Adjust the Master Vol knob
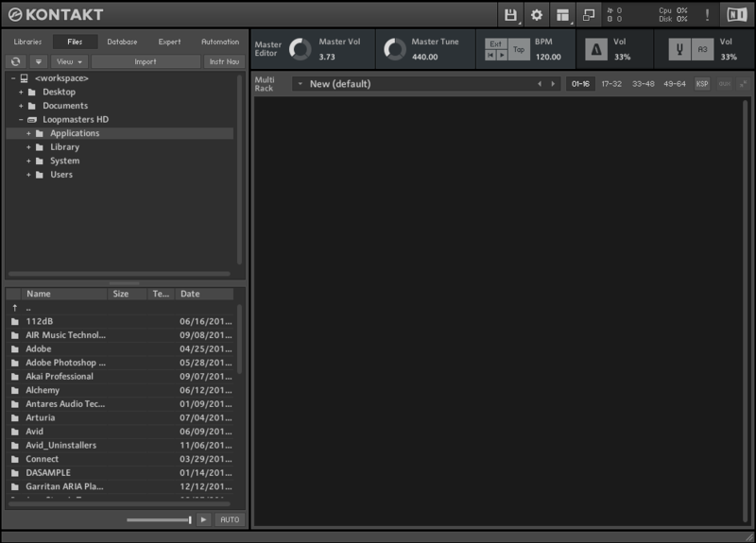Image resolution: width=756 pixels, height=543 pixels. click(x=300, y=49)
